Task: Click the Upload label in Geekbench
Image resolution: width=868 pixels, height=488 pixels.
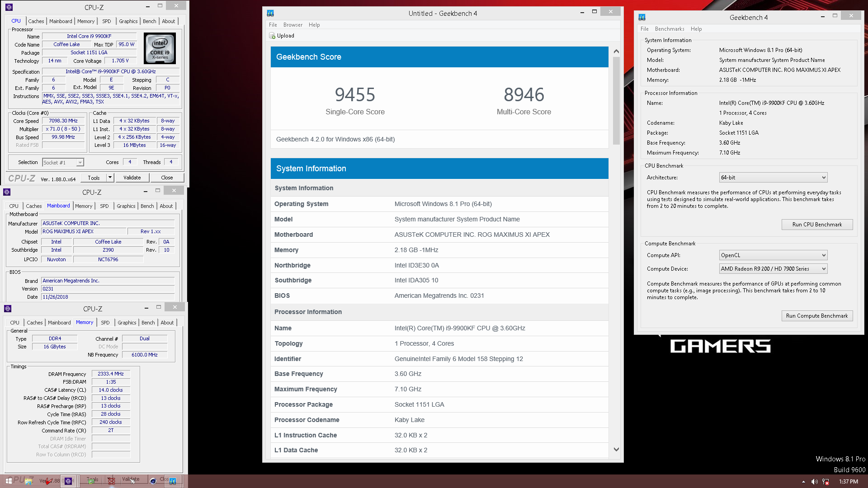Action: point(286,36)
